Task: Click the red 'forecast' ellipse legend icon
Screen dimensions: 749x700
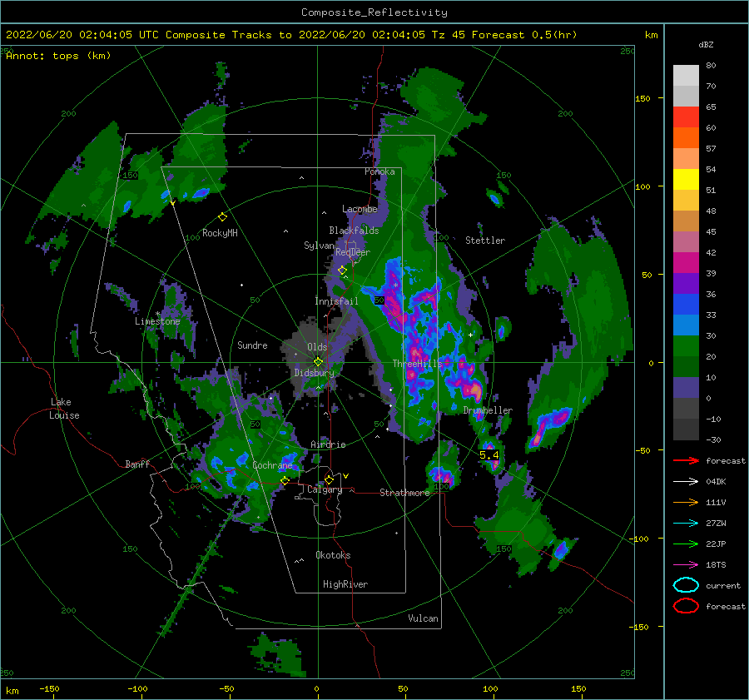Action: 686,606
